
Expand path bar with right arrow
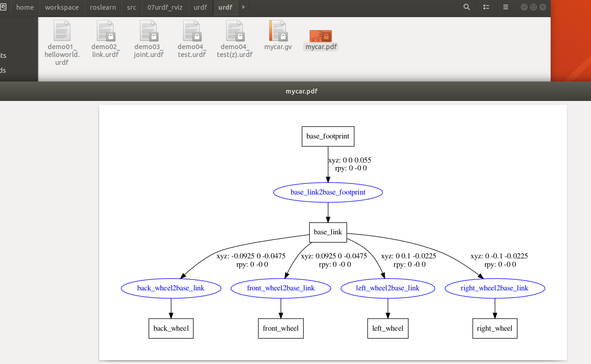click(x=243, y=7)
